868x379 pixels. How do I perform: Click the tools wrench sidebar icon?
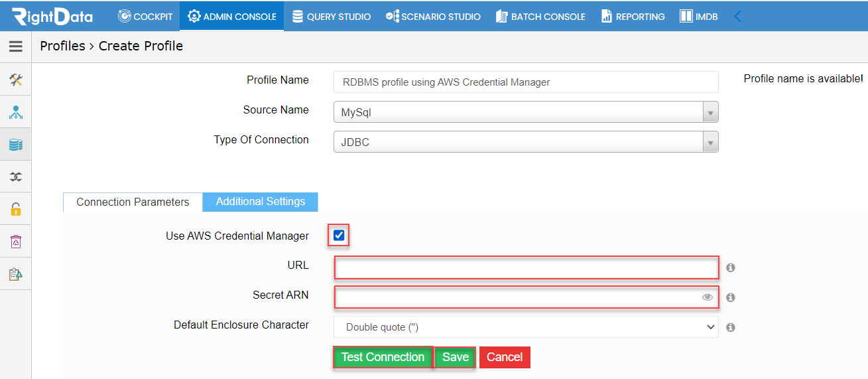pos(16,80)
